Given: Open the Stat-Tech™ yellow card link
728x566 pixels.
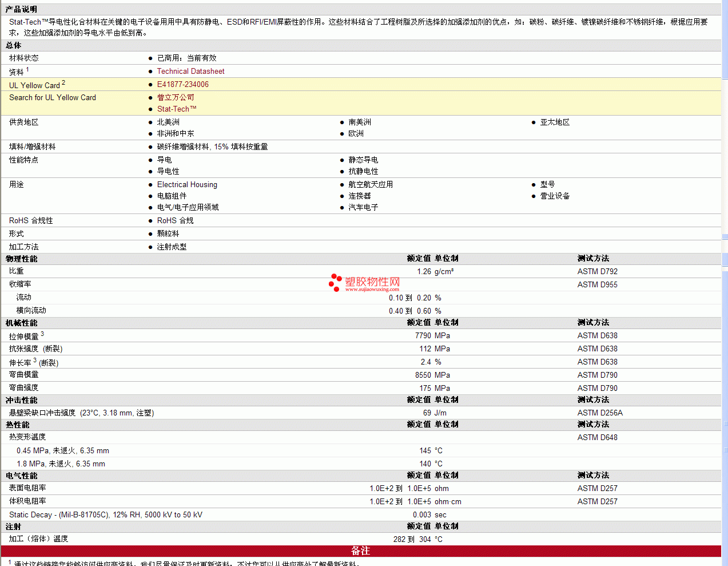Looking at the screenshot, I should pos(177,109).
